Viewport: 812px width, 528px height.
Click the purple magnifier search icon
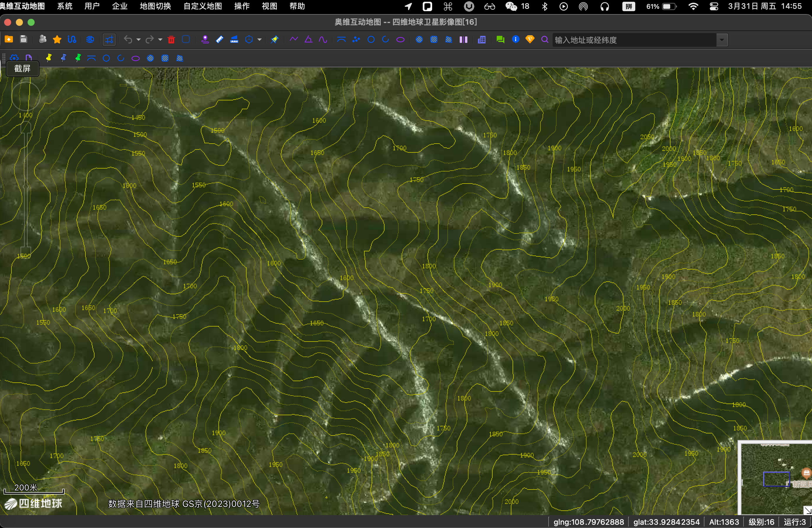(545, 40)
